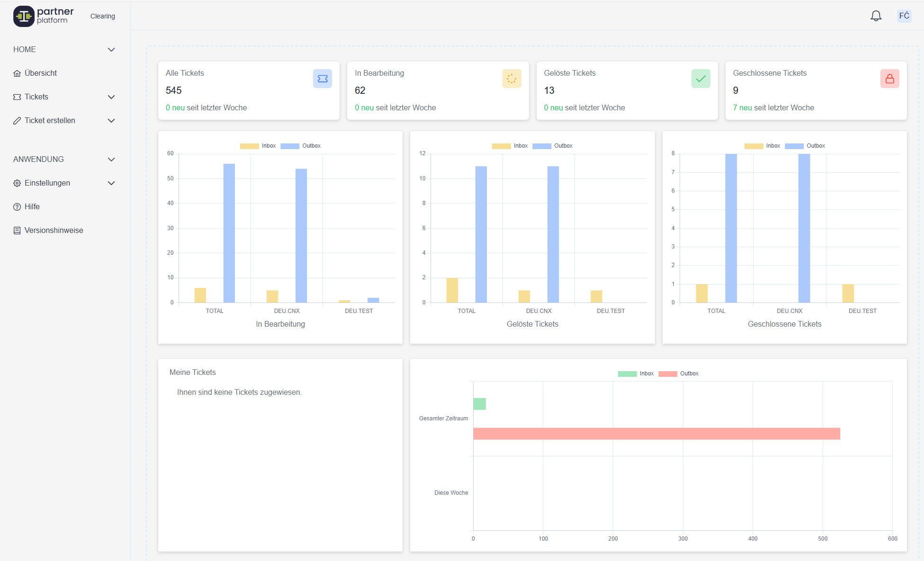Click the yellow spinner icon in In Bearbeitung

[x=511, y=79]
